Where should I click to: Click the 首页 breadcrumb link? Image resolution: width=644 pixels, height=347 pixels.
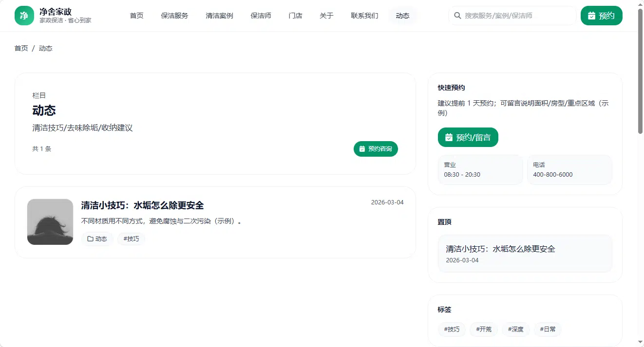click(21, 48)
